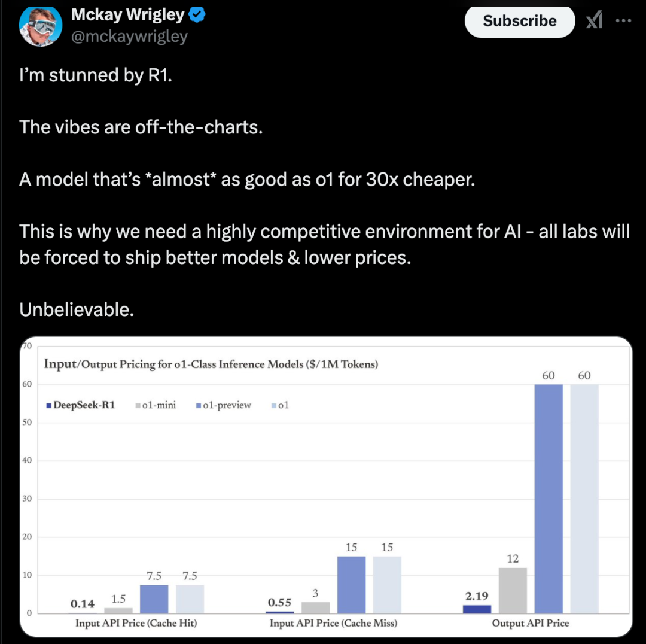The width and height of the screenshot is (646, 644).
Task: Click the blue verified badge
Action: [197, 15]
